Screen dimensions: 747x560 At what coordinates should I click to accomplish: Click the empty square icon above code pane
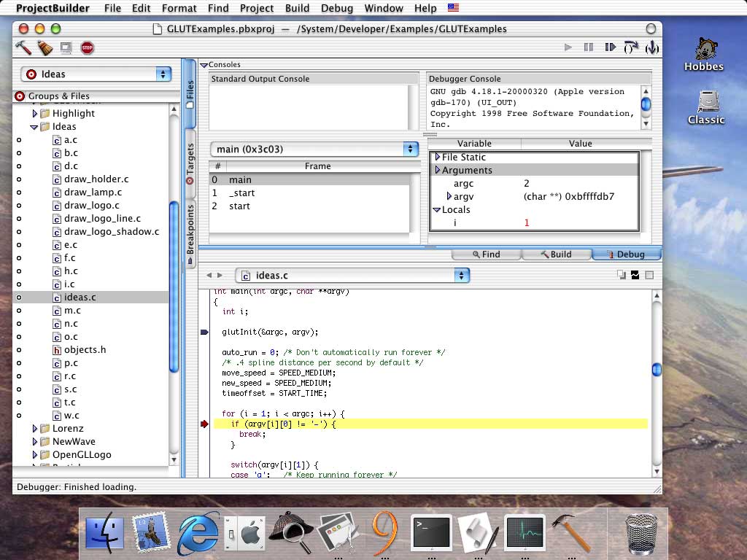(649, 275)
